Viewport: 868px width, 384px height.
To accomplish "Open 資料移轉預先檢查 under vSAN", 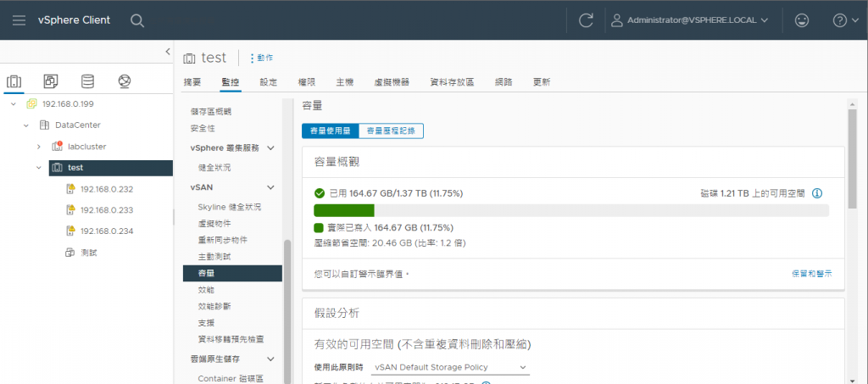I will [x=231, y=338].
